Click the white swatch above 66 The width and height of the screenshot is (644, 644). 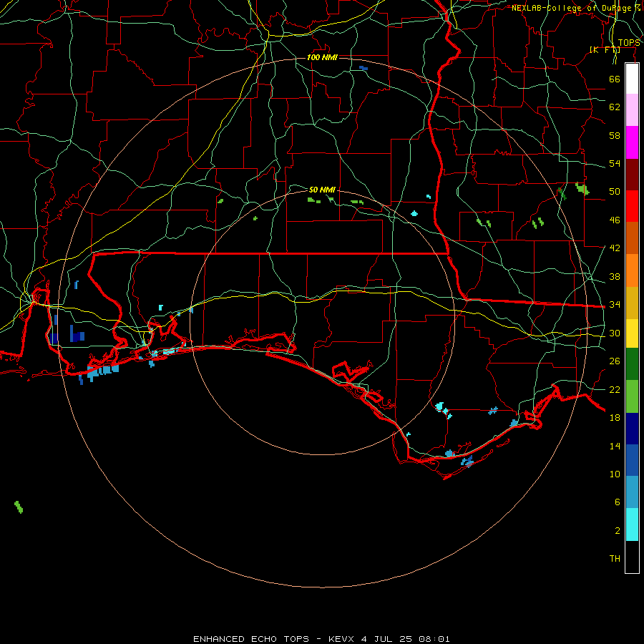point(632,79)
